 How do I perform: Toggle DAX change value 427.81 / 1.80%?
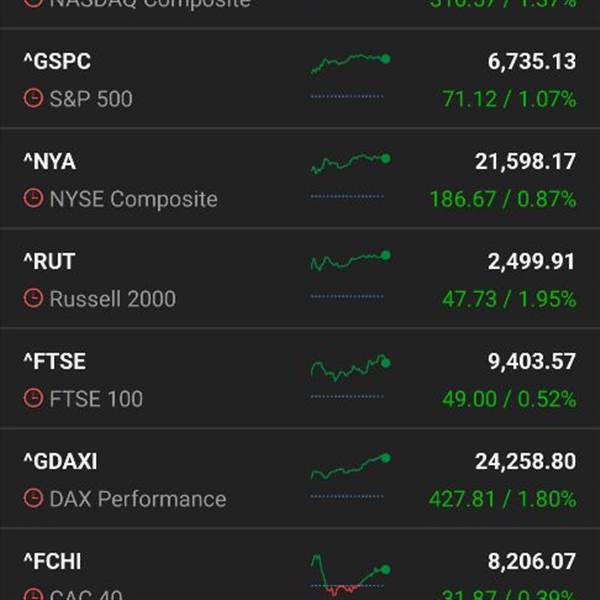tap(502, 499)
